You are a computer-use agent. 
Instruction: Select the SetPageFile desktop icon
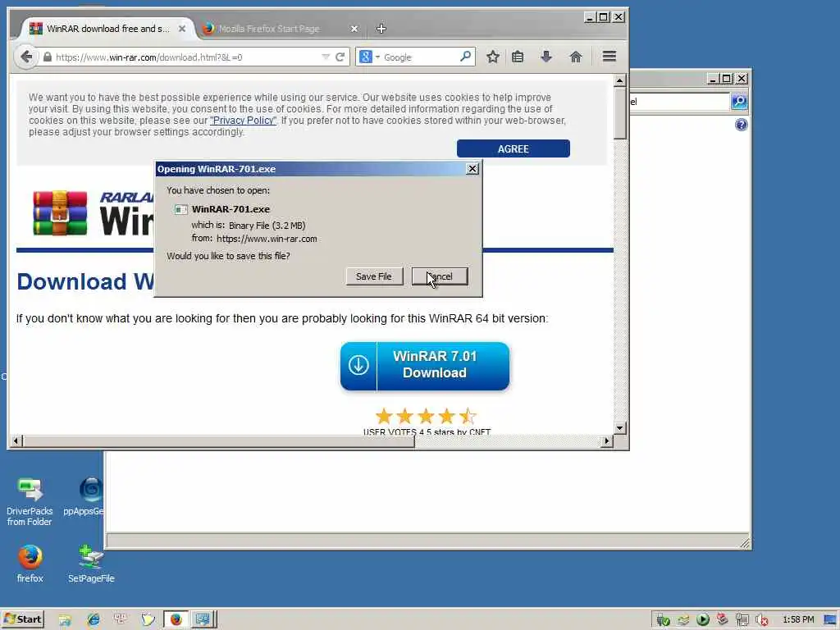pos(91,564)
